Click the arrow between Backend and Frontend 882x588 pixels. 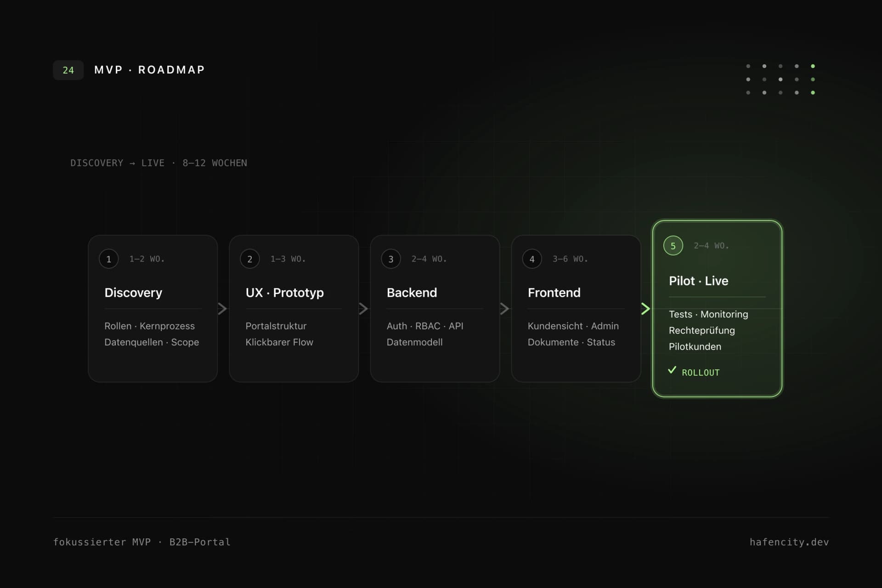coord(504,309)
